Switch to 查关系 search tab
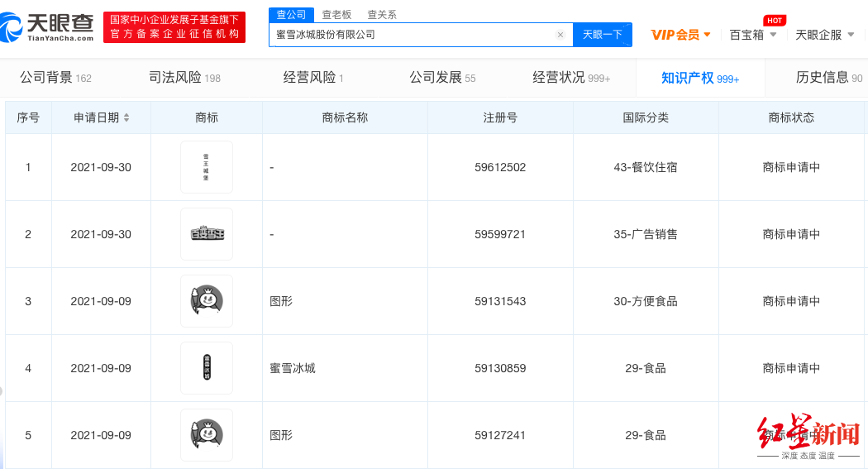This screenshot has height=469, width=868. pyautogui.click(x=381, y=14)
